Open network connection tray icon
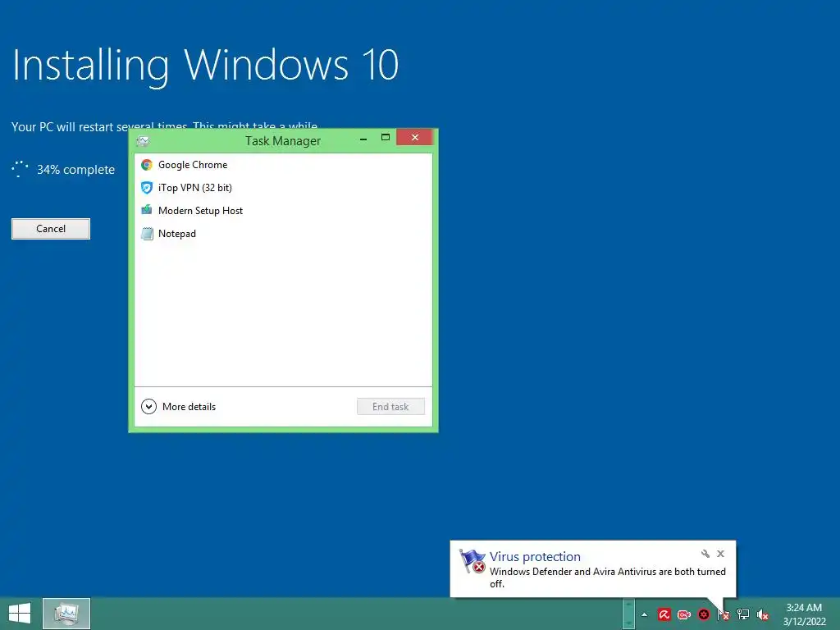840x630 pixels. tap(743, 614)
